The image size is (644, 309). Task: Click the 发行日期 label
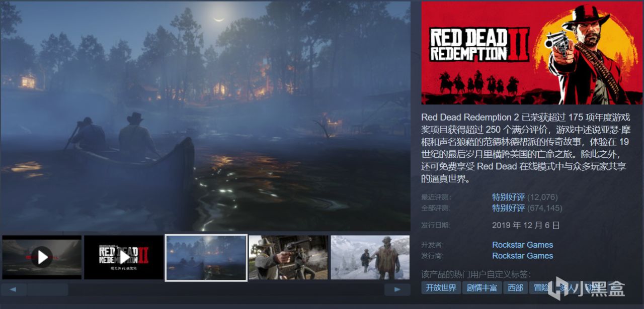coord(436,225)
